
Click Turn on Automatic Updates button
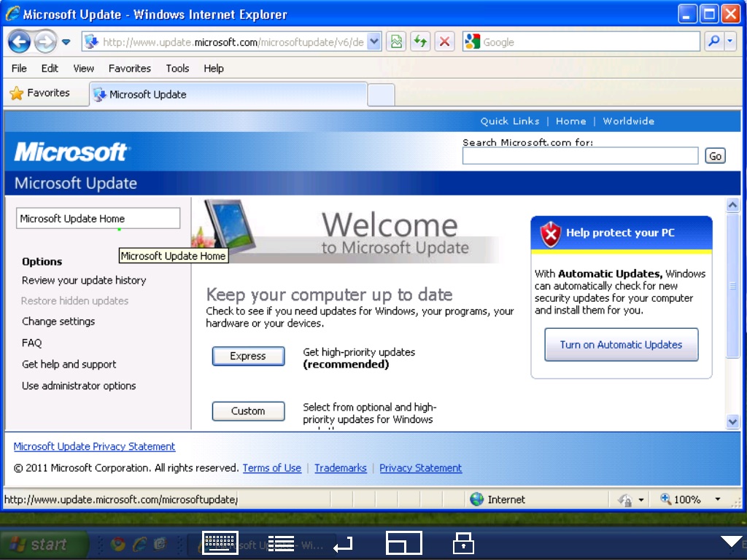pyautogui.click(x=622, y=345)
